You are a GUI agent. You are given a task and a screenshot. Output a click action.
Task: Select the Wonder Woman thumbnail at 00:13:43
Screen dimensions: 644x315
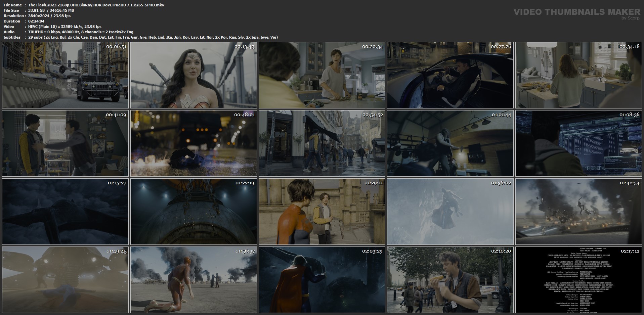(194, 75)
